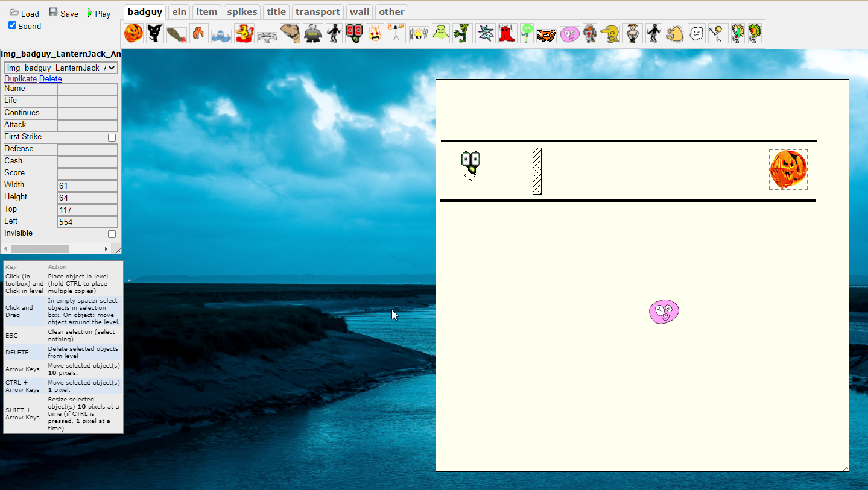Click the Play button with green arrow

pyautogui.click(x=99, y=13)
